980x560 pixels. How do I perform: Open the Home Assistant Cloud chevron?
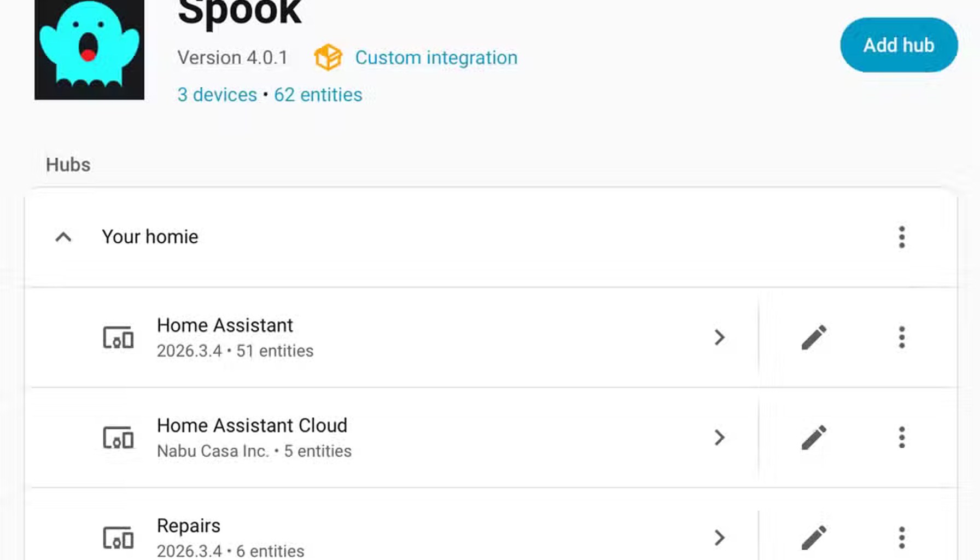click(720, 437)
